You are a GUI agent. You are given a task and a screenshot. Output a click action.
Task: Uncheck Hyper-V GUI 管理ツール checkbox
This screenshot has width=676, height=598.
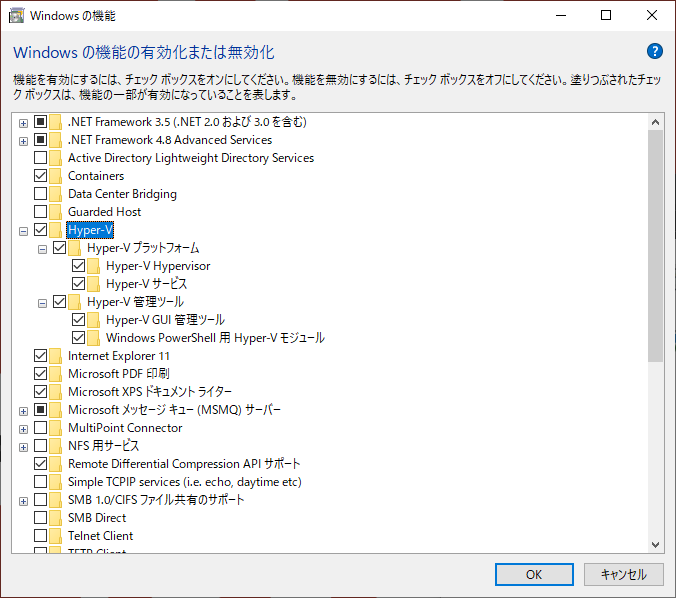coord(78,319)
